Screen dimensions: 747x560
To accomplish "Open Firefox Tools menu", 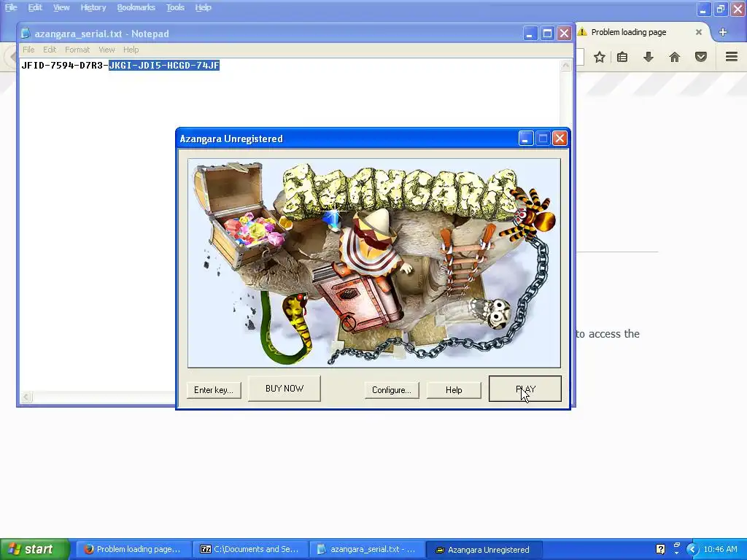I will pos(175,7).
